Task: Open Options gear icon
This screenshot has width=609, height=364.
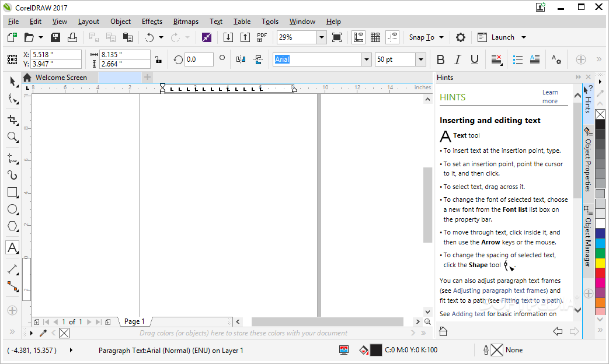Action: click(x=461, y=37)
